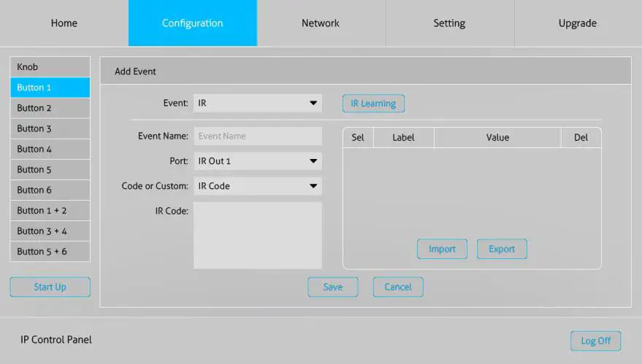This screenshot has height=364, width=642.
Task: Choose Button 3 in the sidebar
Action: [50, 128]
